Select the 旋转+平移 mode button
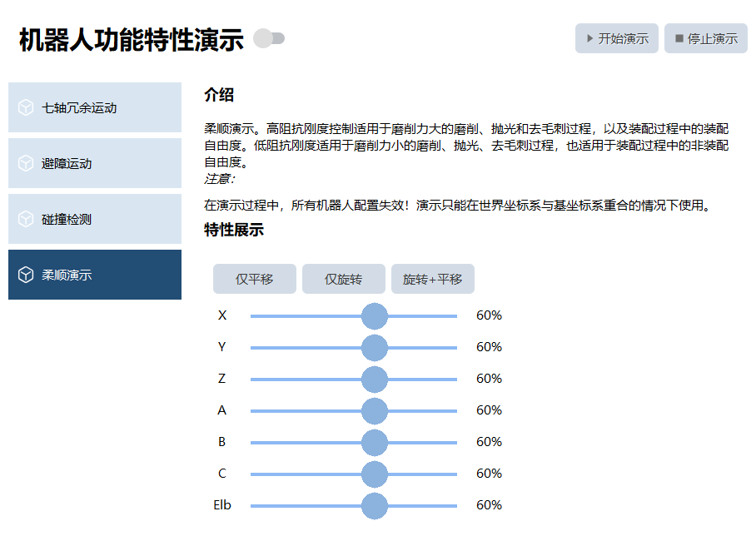Viewport: 756px width, 536px height. [x=433, y=279]
